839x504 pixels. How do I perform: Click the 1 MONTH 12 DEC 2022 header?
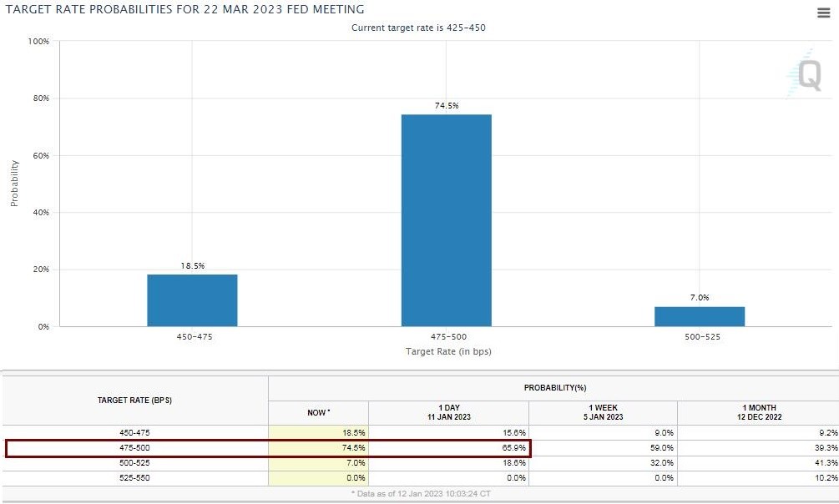759,412
